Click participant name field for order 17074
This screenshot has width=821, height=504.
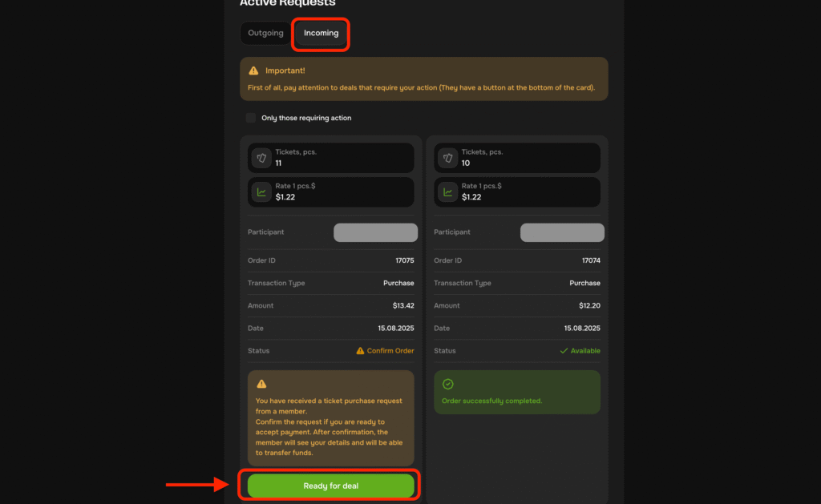[562, 232]
